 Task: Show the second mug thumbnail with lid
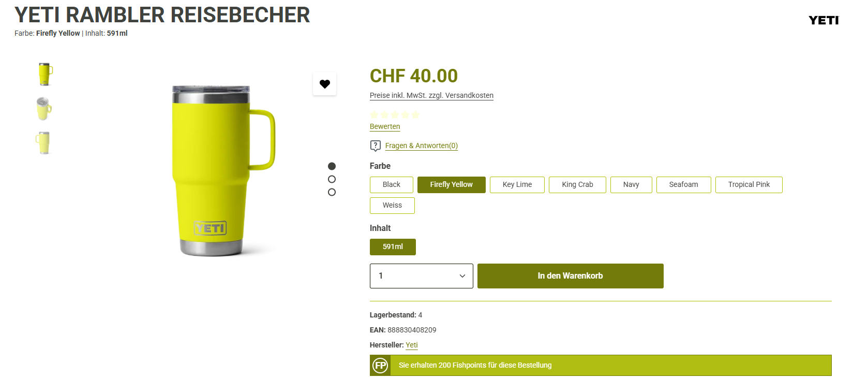coord(44,109)
